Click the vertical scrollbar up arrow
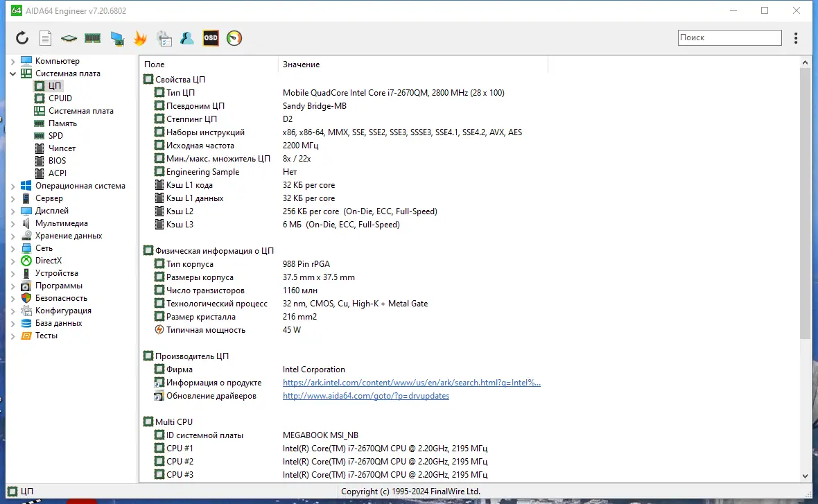 805,62
